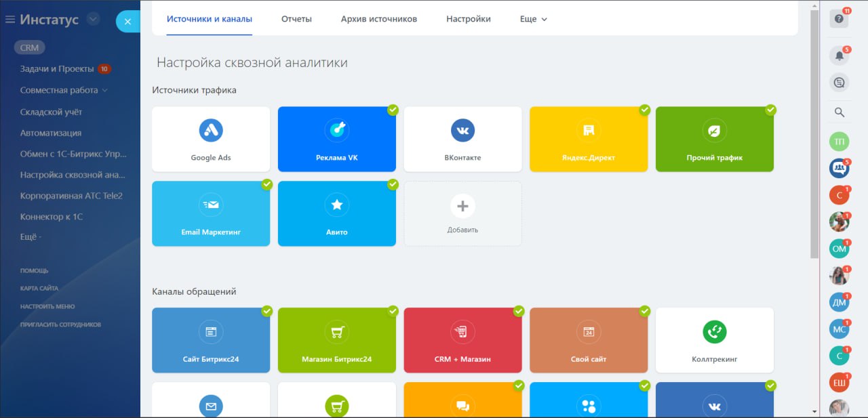Screen dimensions: 868x418
Task: Click the green checkmark on CRM + Магазин
Action: [x=519, y=311]
